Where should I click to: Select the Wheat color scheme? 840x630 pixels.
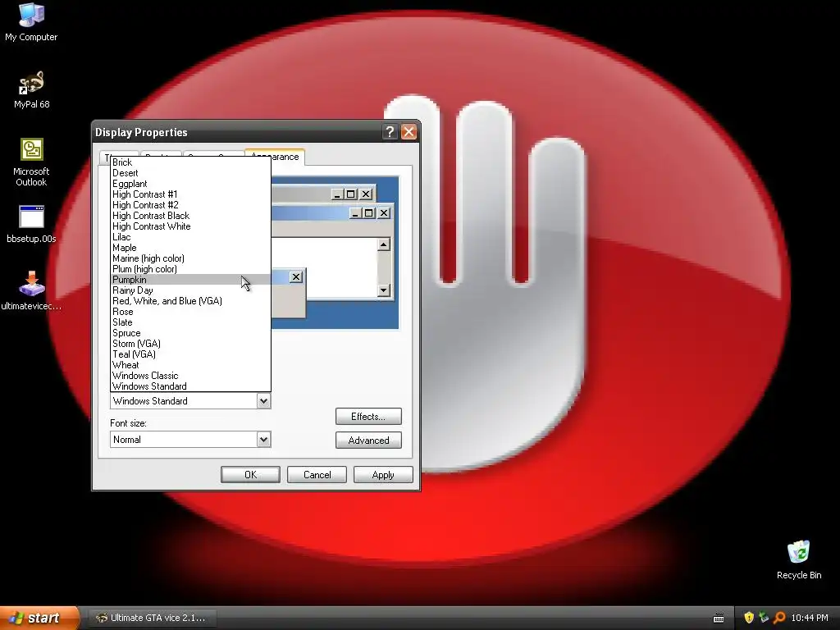pos(190,365)
